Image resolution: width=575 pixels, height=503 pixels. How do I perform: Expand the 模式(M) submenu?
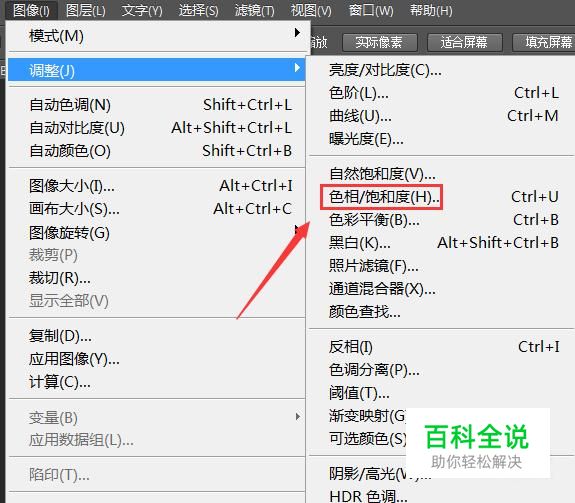click(x=157, y=36)
